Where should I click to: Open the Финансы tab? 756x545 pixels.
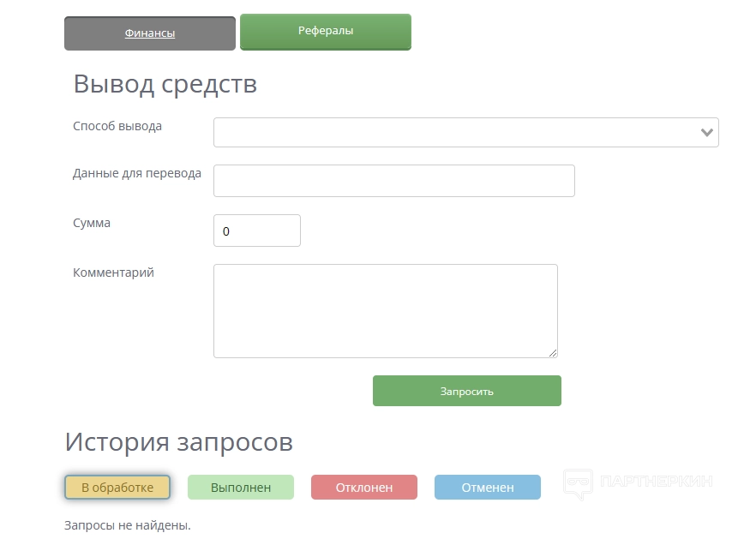150,33
